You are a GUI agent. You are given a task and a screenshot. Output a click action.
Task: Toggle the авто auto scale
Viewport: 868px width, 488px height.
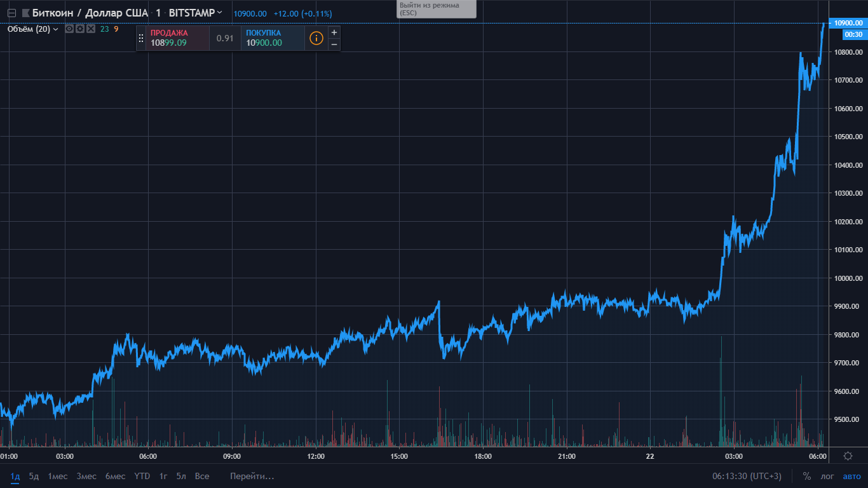[x=851, y=476]
